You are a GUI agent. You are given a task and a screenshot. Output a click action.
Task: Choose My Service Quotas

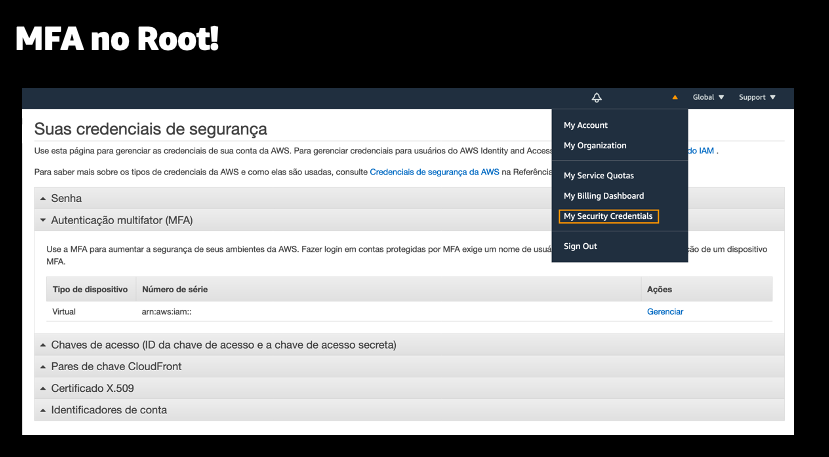click(x=598, y=176)
